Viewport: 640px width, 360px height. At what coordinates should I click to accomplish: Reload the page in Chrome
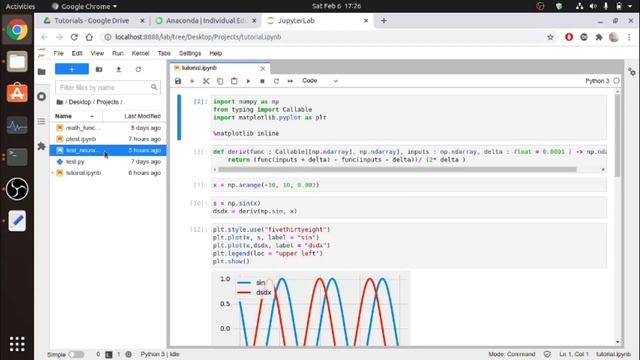74,37
